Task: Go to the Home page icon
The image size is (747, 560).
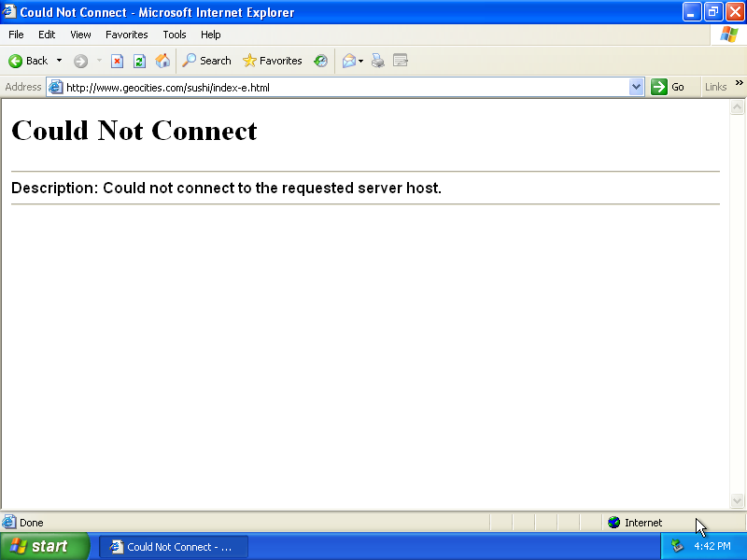Action: 162,61
